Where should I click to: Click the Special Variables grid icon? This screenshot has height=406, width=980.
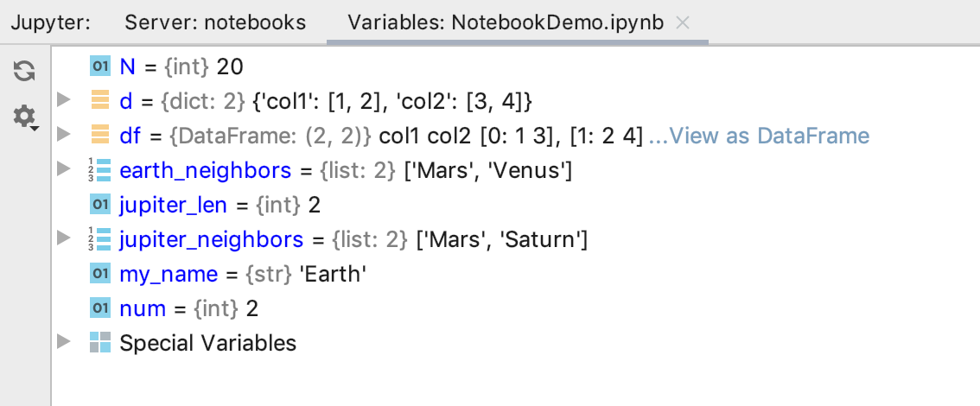click(100, 342)
